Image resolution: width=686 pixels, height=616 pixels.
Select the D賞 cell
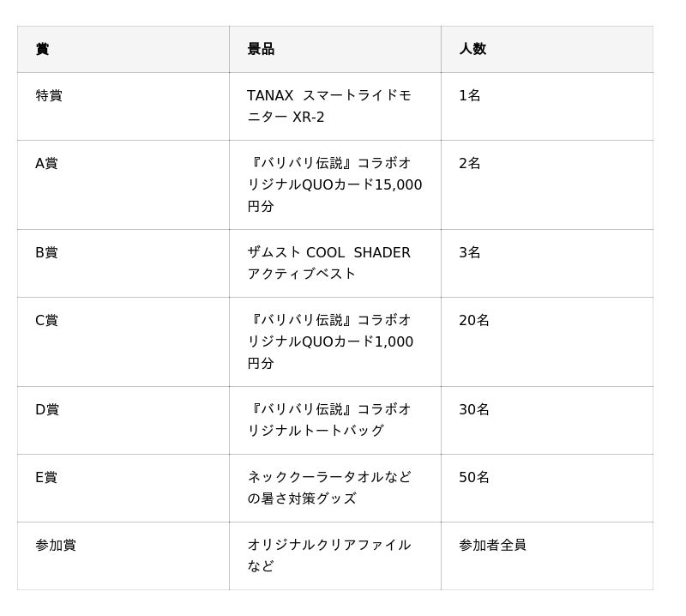123,420
